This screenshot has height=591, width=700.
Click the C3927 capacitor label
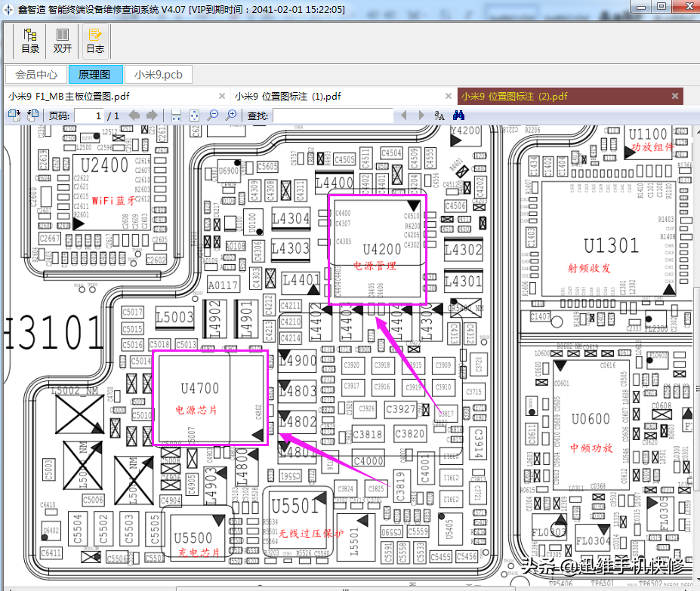[400, 409]
